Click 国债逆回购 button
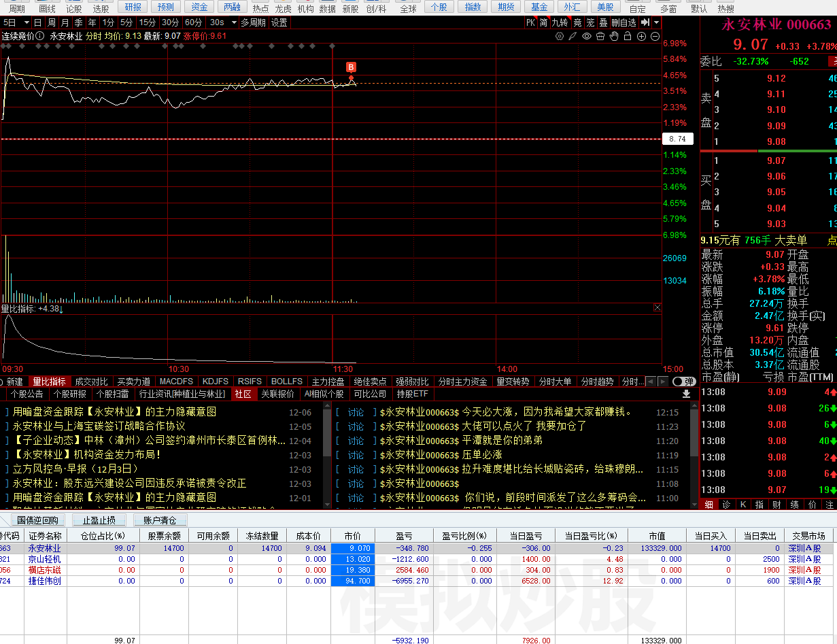 (x=37, y=520)
